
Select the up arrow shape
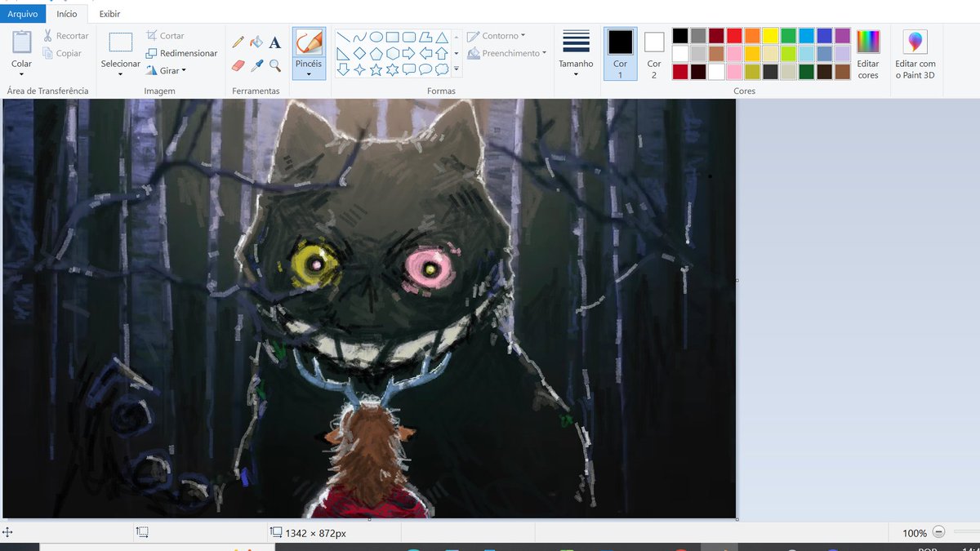coord(442,53)
